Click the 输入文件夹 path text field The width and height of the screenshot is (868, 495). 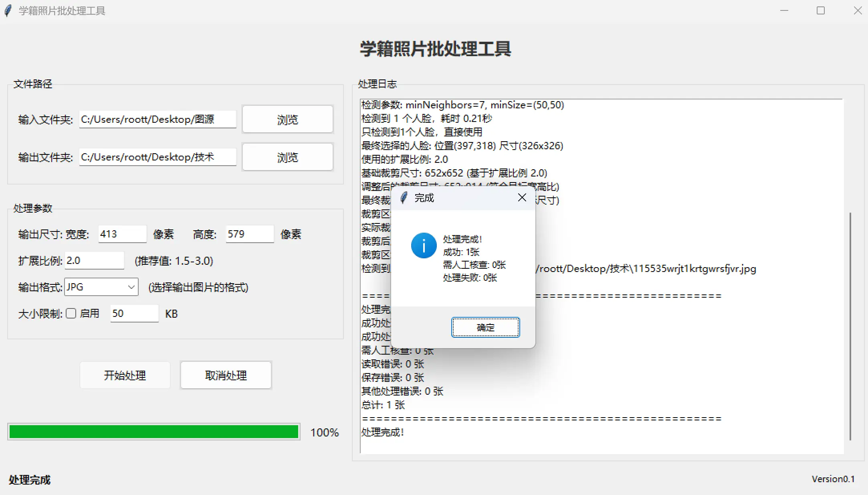[157, 120]
